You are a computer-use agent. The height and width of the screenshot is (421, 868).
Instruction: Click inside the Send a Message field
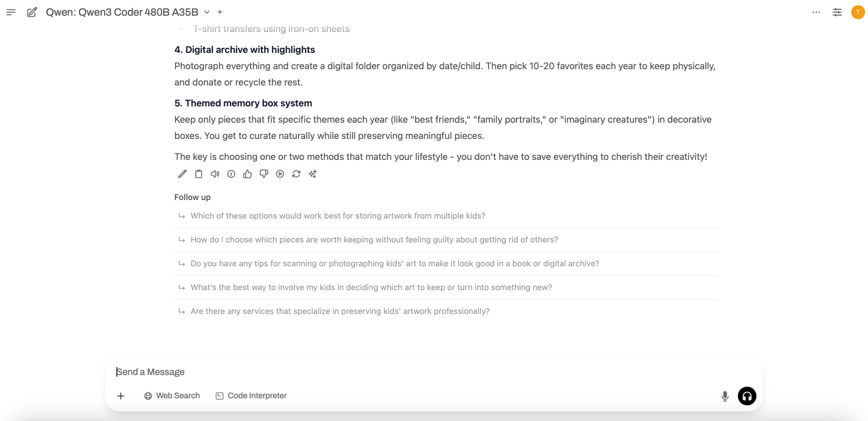pos(407,372)
